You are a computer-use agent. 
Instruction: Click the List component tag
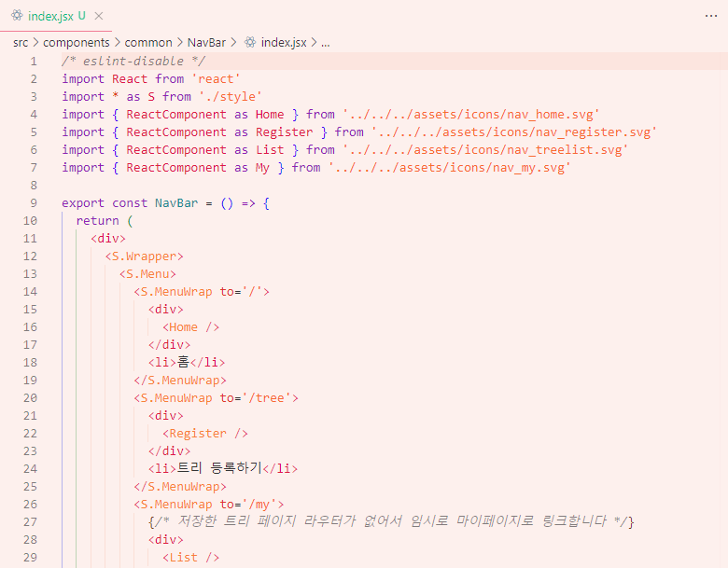(190, 558)
